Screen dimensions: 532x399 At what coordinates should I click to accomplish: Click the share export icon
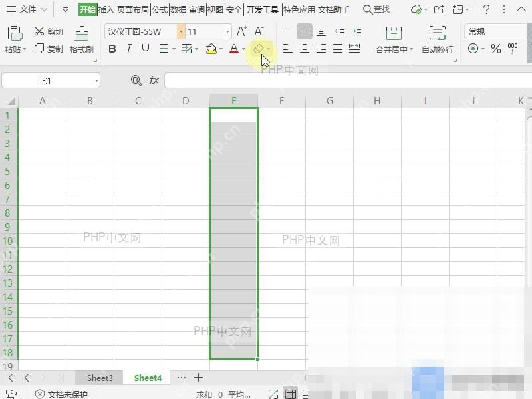[x=439, y=9]
